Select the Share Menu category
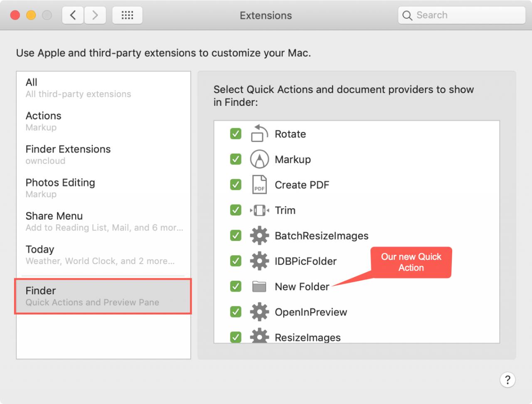This screenshot has width=532, height=404. 103,221
